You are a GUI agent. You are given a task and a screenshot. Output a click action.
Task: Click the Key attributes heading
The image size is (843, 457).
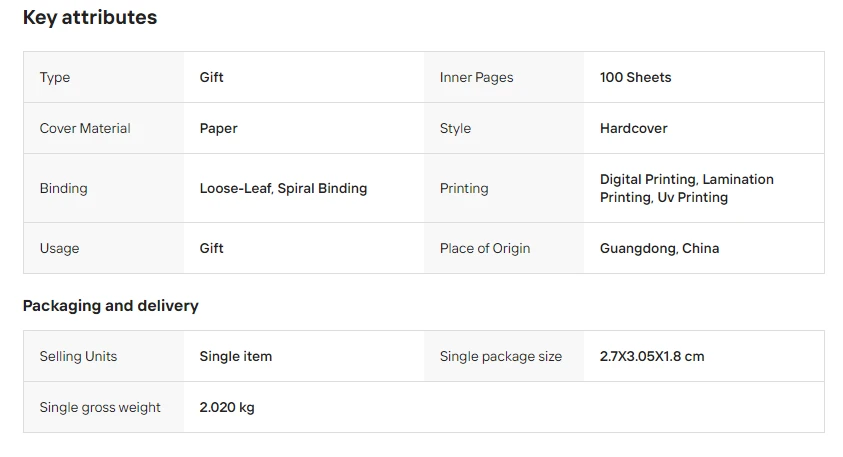pyautogui.click(x=90, y=17)
